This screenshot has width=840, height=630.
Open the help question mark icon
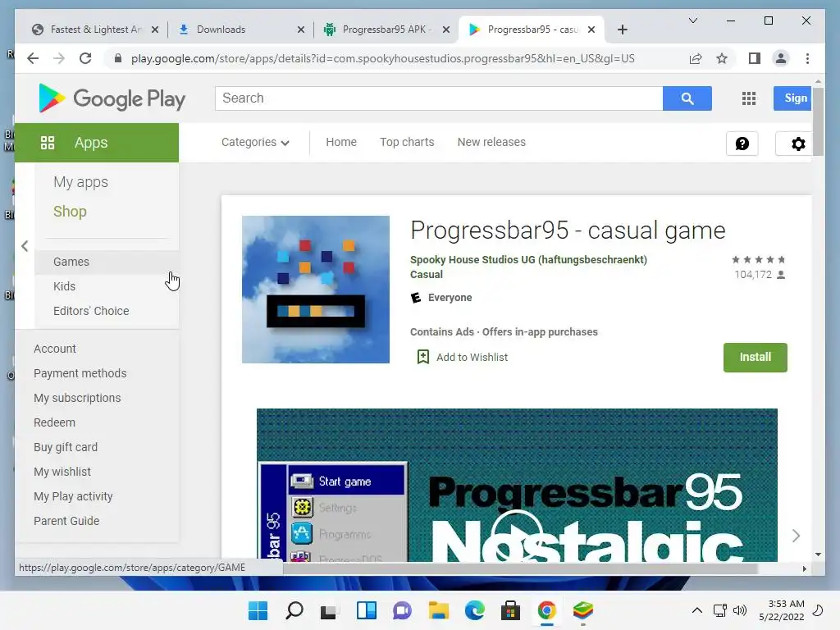pos(742,144)
